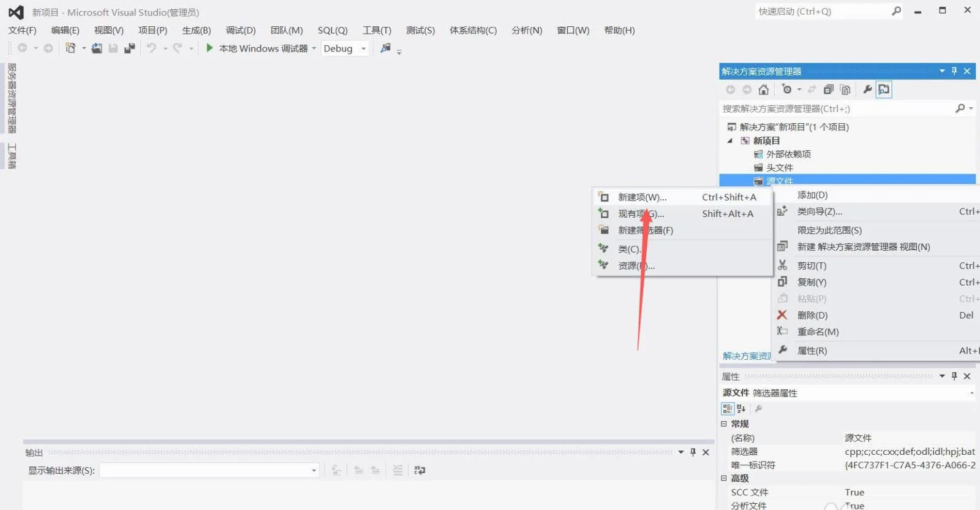Choose 类(C)... from the submenu
The height and width of the screenshot is (510, 980).
pos(682,249)
